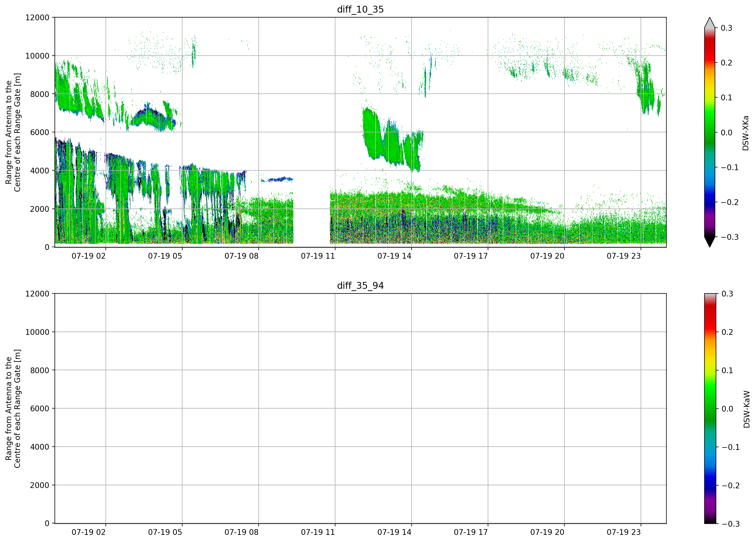The image size is (756, 542).
Task: Click '07-19 02' x-tick under diff_10_35 plot
Action: 89,256
